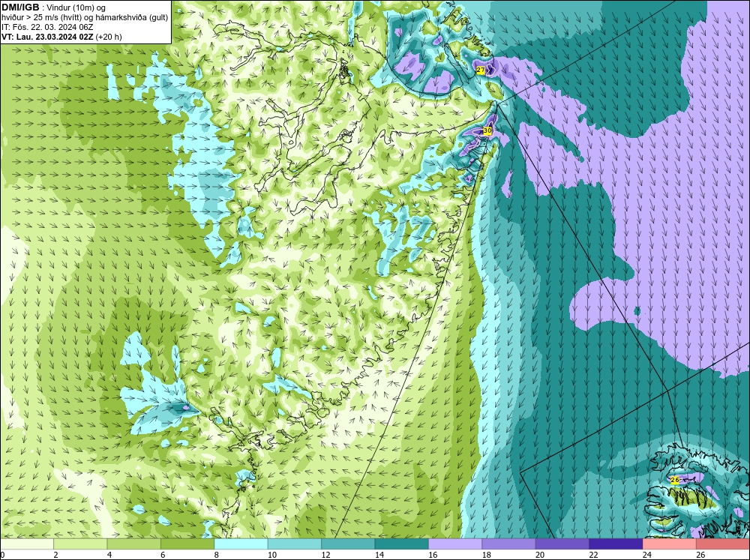Click the scale label 4 on the legend
Screen dimensions: 750x560
coord(109,555)
